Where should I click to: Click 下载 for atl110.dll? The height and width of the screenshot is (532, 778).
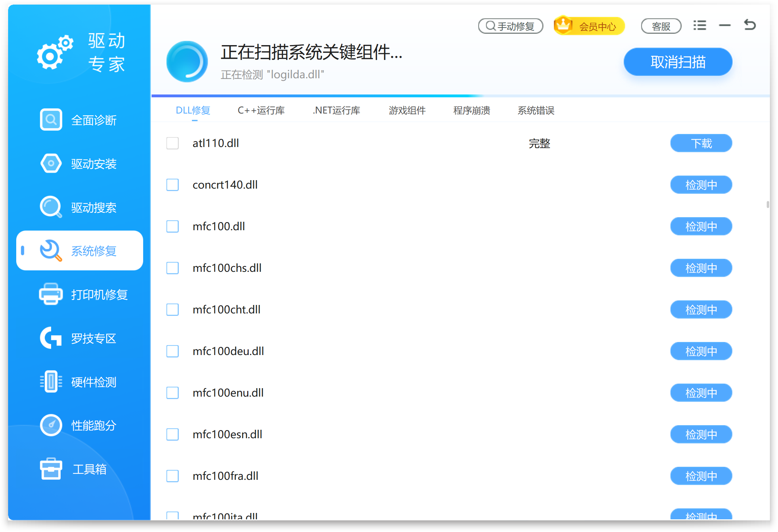click(701, 143)
